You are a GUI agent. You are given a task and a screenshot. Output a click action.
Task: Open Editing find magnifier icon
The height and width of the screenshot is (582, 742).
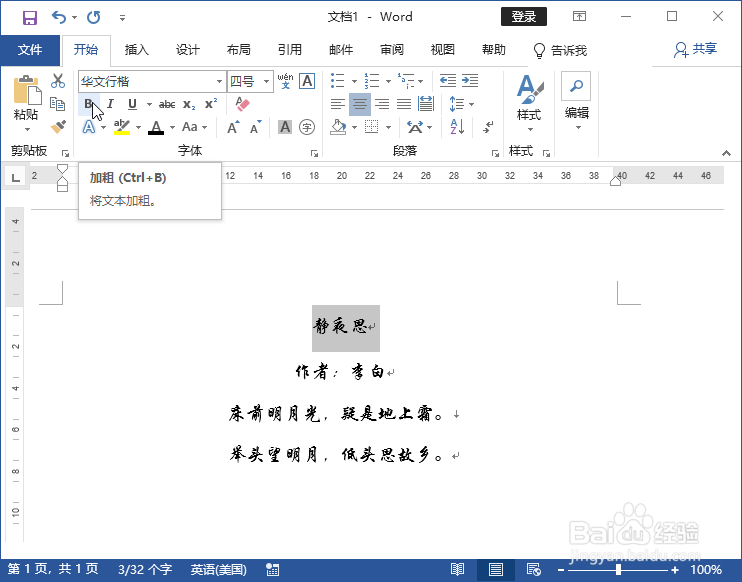click(576, 86)
